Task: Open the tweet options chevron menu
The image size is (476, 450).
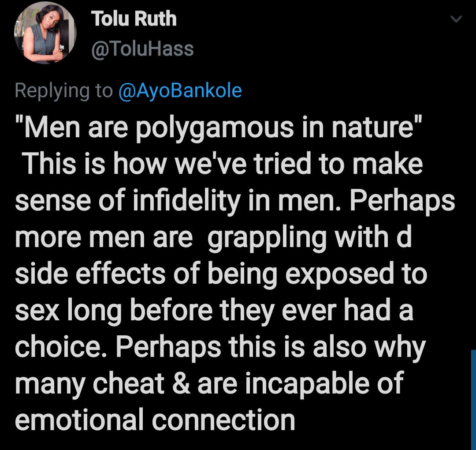Action: (456, 19)
